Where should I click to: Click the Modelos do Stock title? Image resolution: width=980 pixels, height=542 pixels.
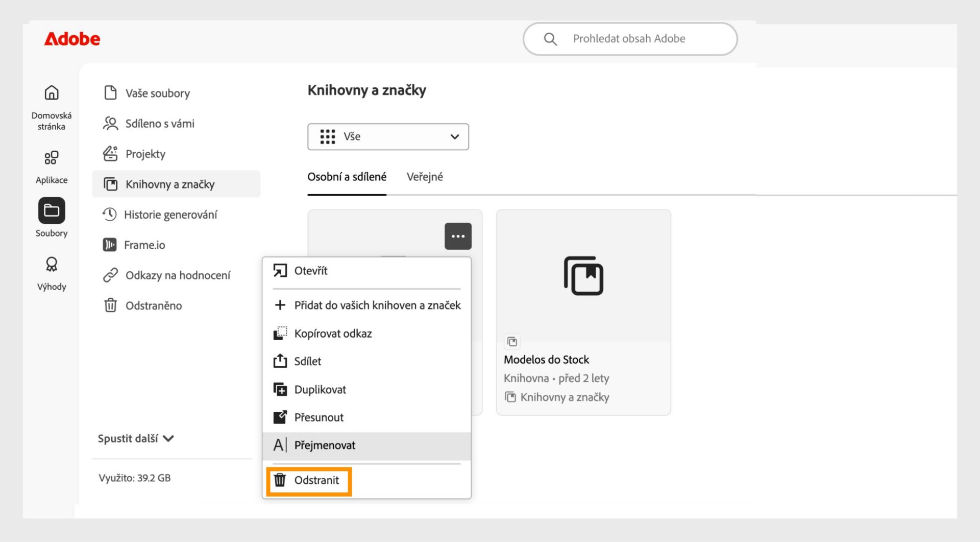click(546, 360)
